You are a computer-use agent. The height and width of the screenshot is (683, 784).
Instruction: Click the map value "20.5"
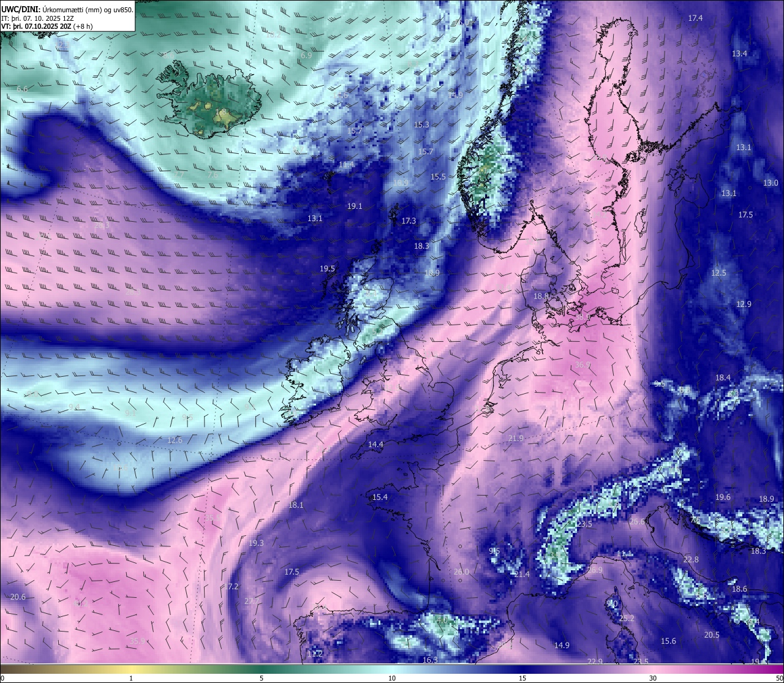[712, 635]
